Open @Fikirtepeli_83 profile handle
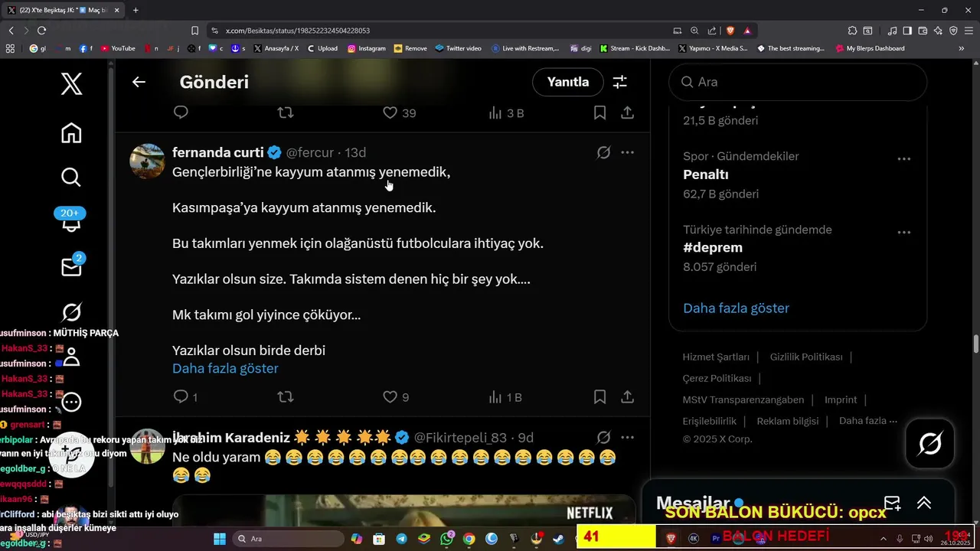Image resolution: width=980 pixels, height=551 pixels. click(x=460, y=438)
